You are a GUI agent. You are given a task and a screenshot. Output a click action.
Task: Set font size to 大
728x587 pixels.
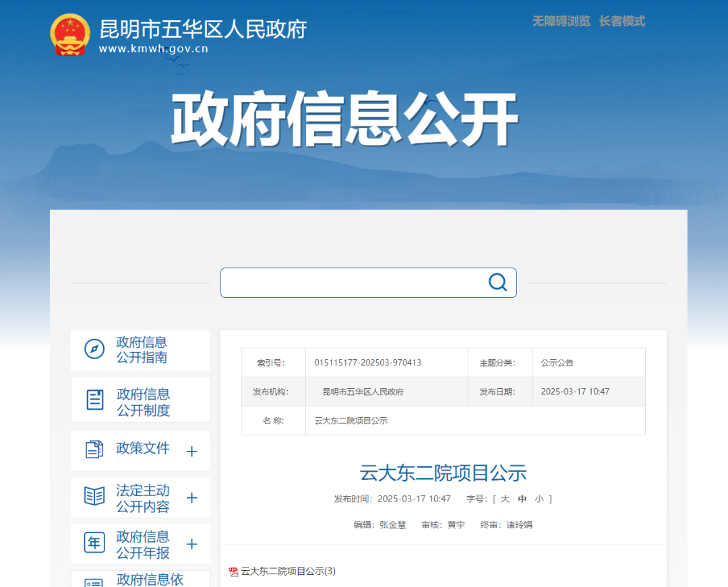(x=505, y=499)
